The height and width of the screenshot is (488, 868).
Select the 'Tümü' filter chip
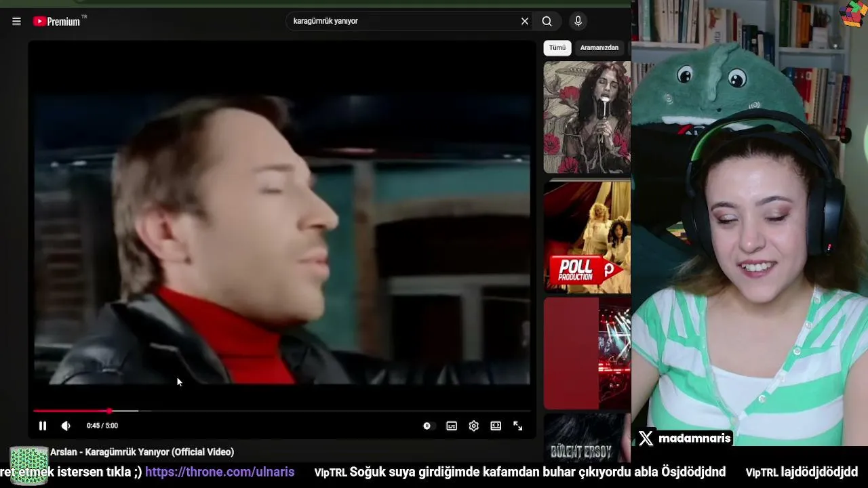point(557,48)
